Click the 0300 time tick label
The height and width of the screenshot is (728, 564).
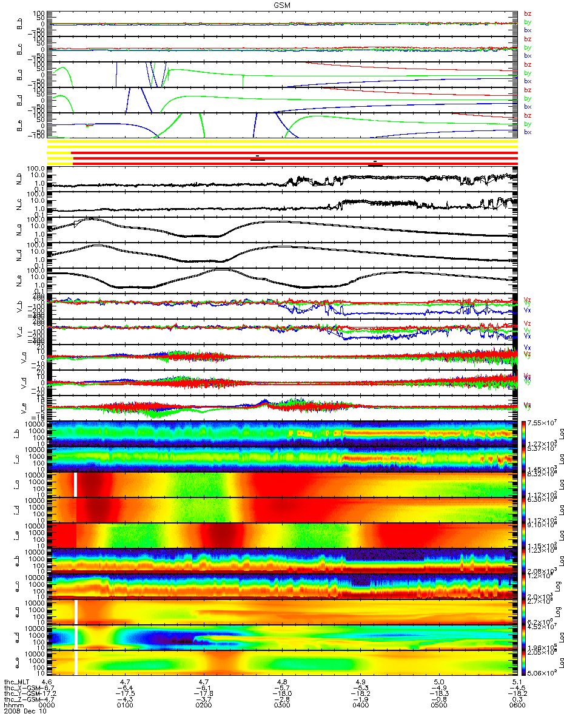pos(282,706)
